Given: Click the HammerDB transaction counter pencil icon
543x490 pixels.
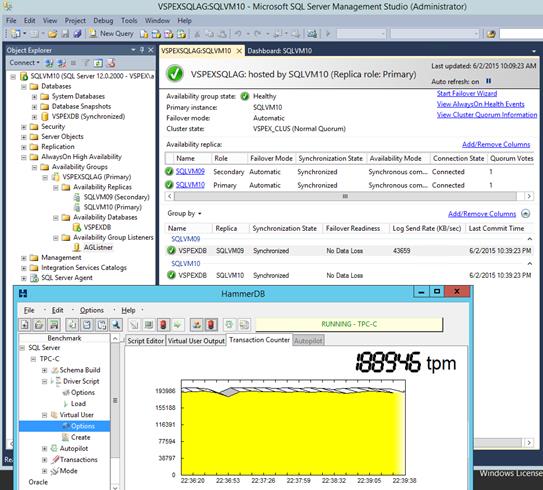Looking at the screenshot, I should point(197,325).
